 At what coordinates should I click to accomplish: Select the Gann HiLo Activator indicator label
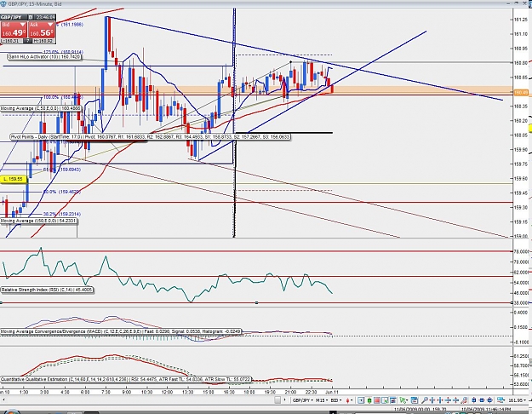pyautogui.click(x=44, y=57)
